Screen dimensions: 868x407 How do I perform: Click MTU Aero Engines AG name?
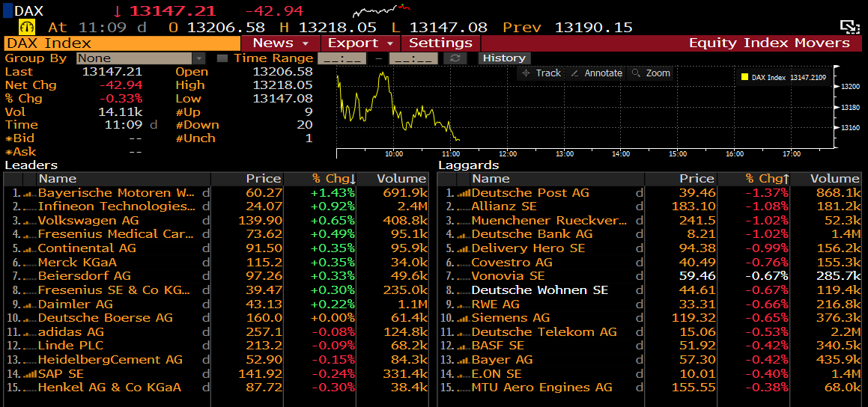(x=542, y=388)
